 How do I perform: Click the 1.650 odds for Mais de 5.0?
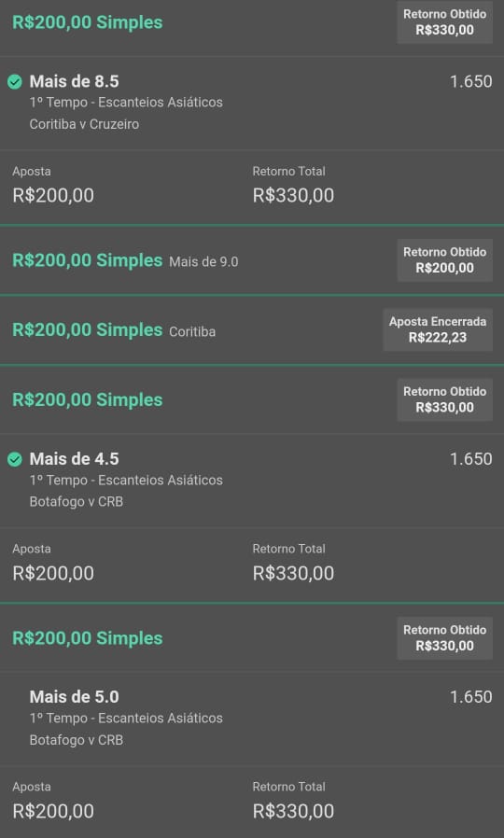pyautogui.click(x=470, y=697)
